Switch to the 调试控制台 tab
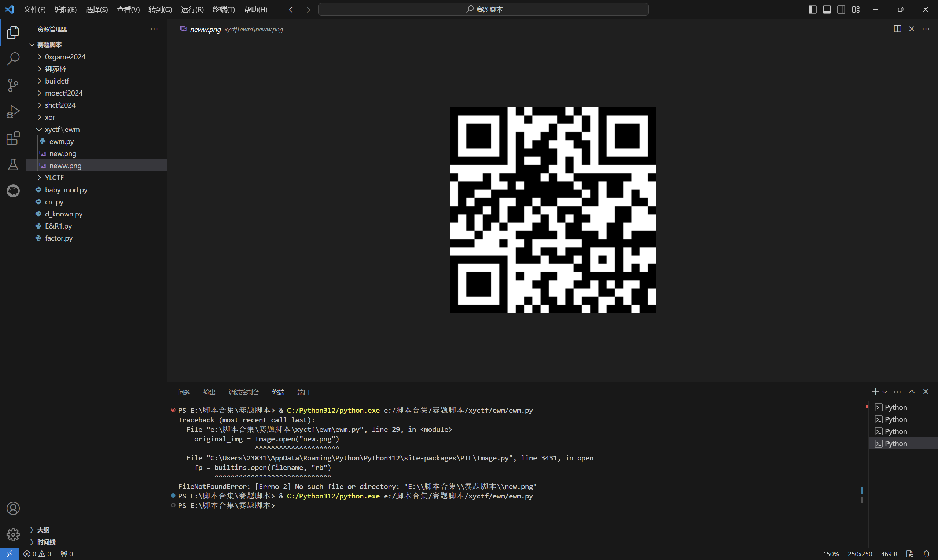This screenshot has height=560, width=938. 244,393
